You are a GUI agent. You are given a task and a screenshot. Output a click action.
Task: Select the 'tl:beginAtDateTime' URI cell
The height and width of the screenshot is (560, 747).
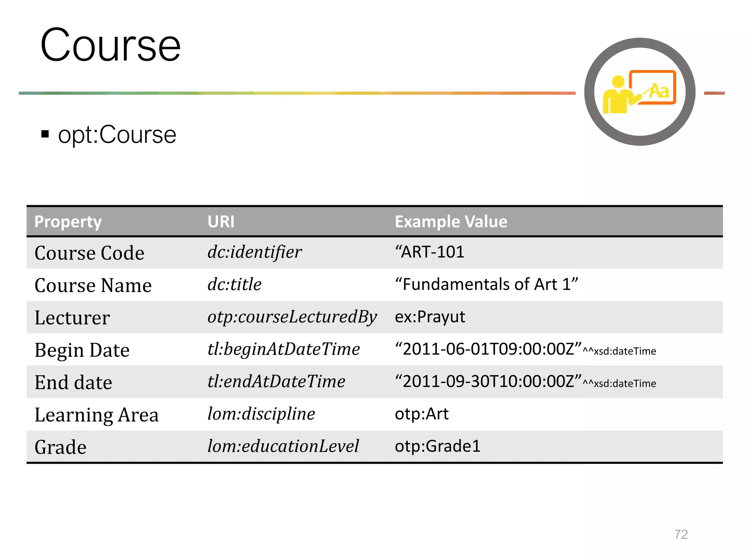tap(283, 349)
